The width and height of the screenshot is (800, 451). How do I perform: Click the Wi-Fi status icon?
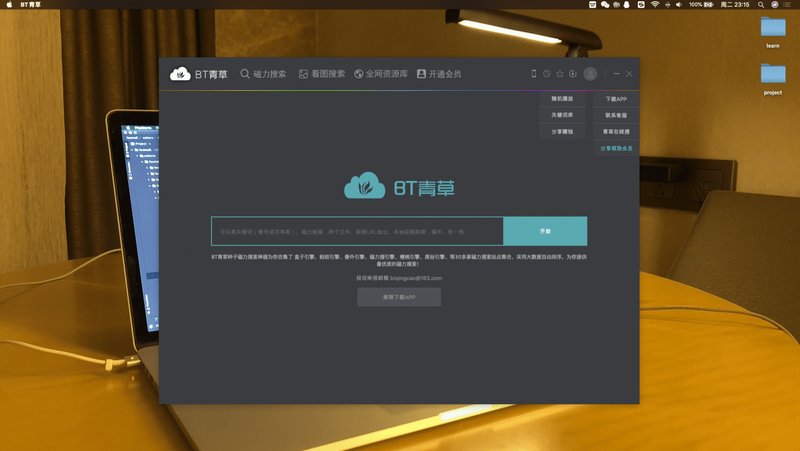point(655,5)
